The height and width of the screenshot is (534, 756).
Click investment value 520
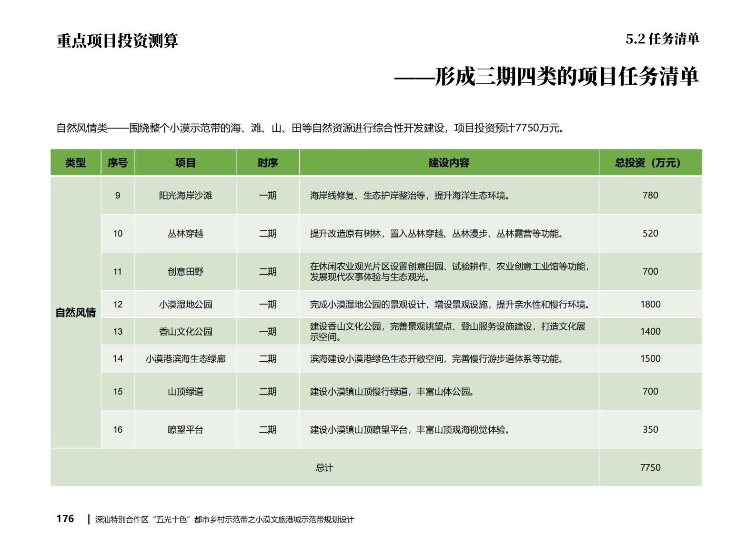tap(650, 234)
